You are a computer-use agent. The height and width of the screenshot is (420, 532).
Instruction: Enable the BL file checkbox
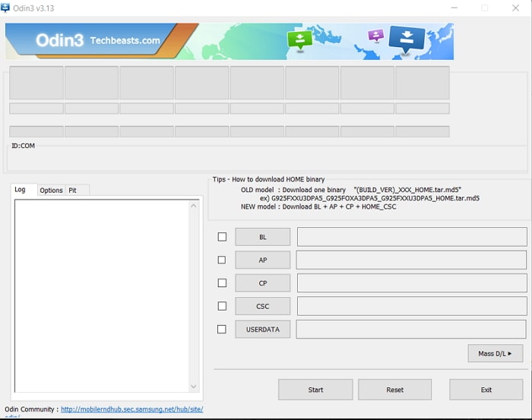coord(222,237)
